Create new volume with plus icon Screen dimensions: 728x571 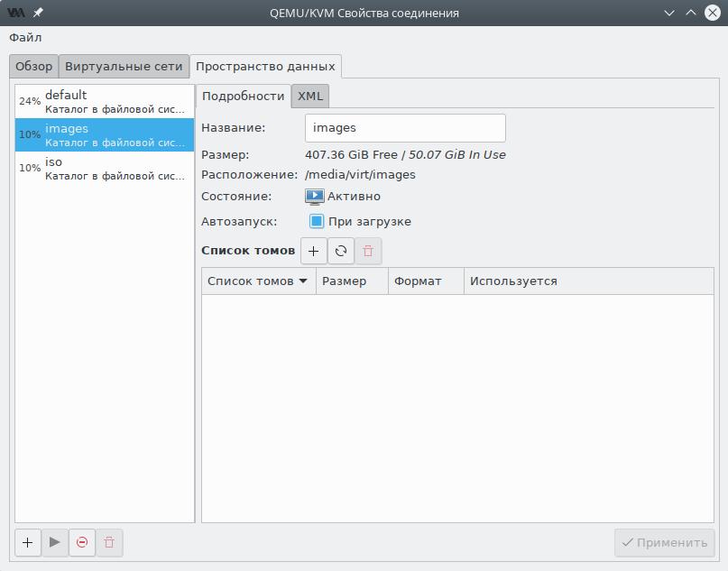coord(313,251)
